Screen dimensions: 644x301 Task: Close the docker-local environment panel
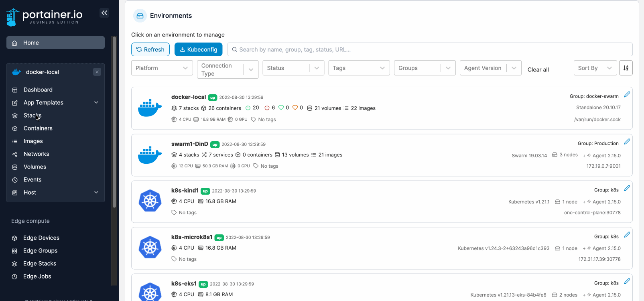click(97, 72)
